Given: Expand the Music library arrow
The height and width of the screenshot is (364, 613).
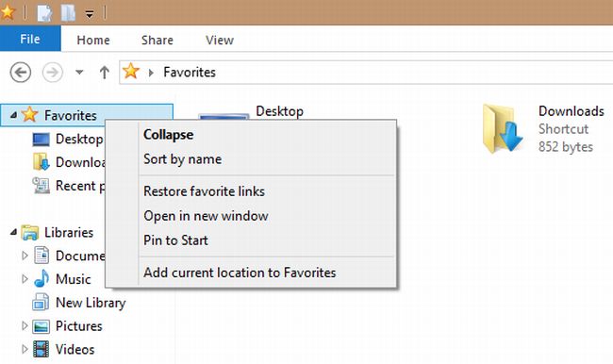Looking at the screenshot, I should 25,279.
